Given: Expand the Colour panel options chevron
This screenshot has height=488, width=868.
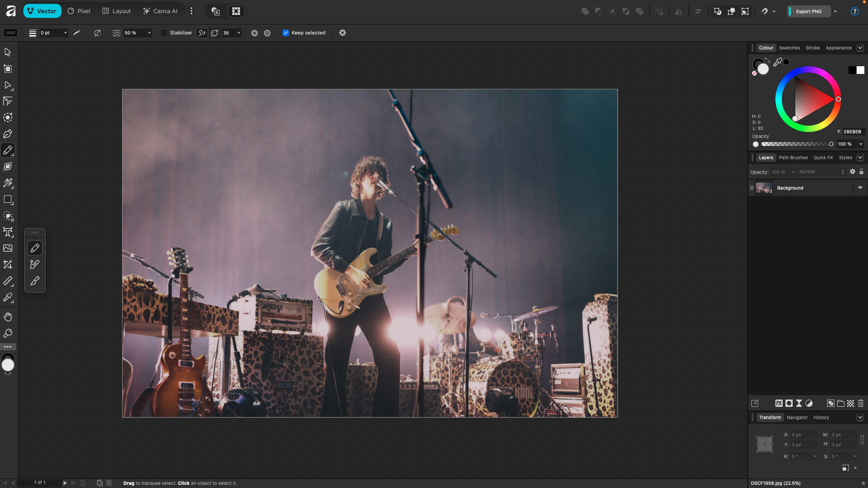Looking at the screenshot, I should pyautogui.click(x=860, y=48).
